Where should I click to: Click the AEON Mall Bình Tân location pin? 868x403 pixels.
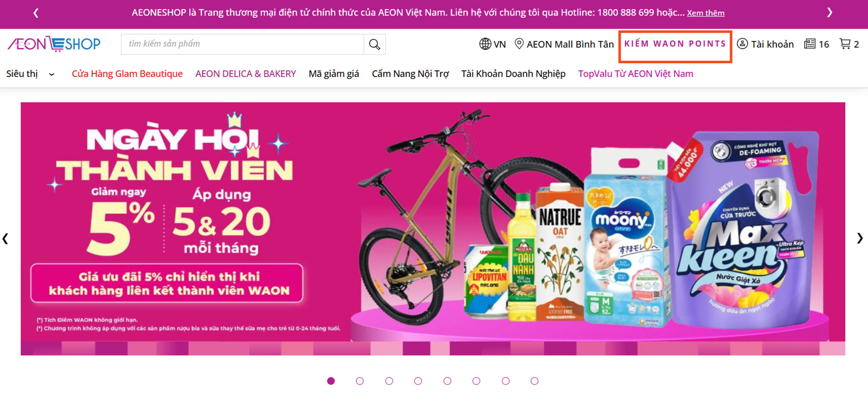pos(519,44)
